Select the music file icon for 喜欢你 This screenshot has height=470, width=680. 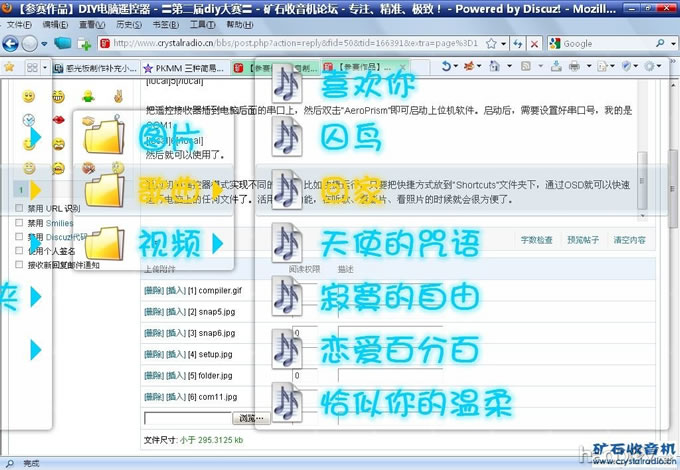(x=288, y=82)
